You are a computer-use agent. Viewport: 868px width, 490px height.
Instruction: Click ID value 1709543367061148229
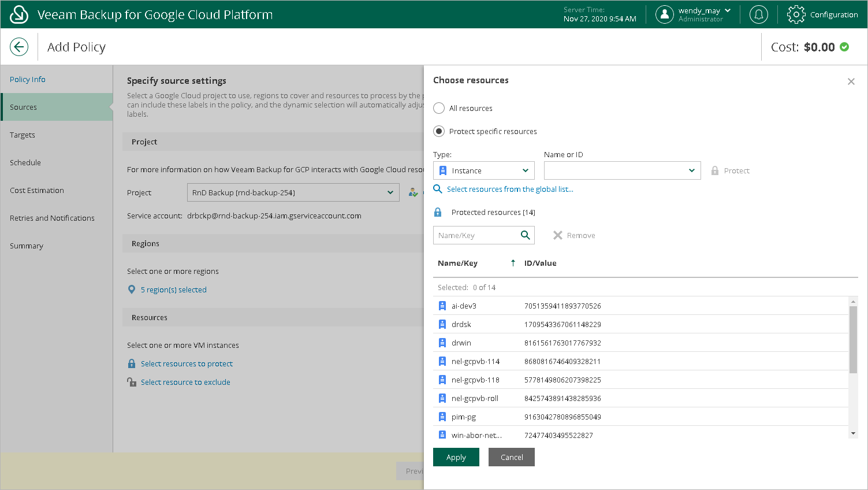click(x=562, y=324)
